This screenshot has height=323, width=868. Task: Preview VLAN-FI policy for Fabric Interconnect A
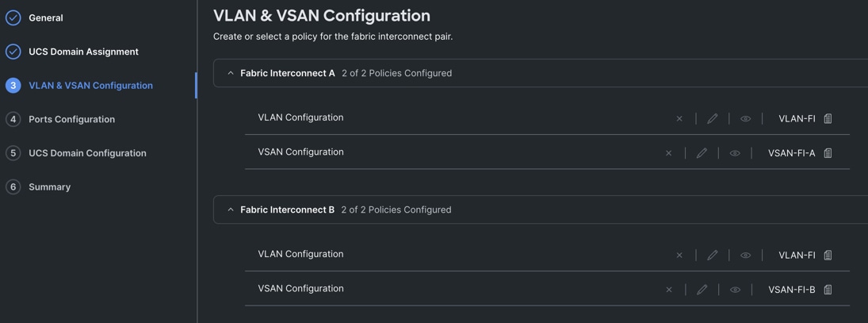click(x=746, y=119)
